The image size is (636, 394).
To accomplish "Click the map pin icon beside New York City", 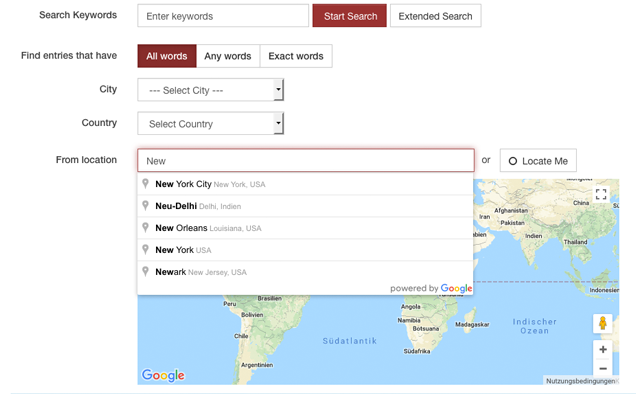I will point(145,184).
